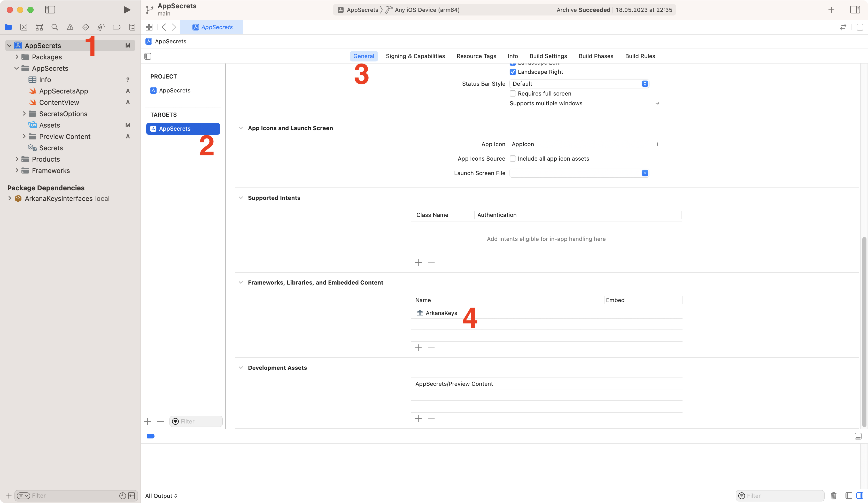The width and height of the screenshot is (868, 503).
Task: Open the Issue navigator warning icon
Action: (x=70, y=27)
